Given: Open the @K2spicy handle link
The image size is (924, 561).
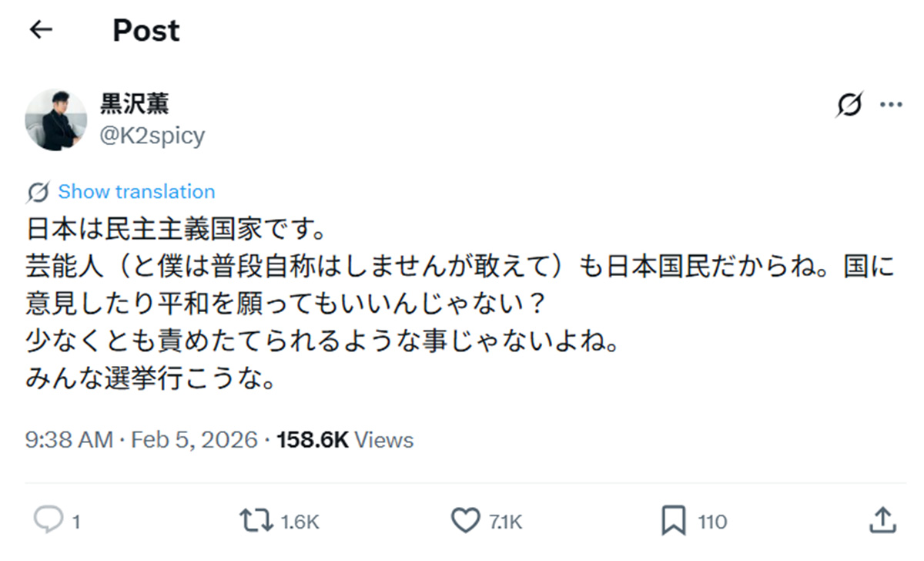Looking at the screenshot, I should [x=152, y=136].
